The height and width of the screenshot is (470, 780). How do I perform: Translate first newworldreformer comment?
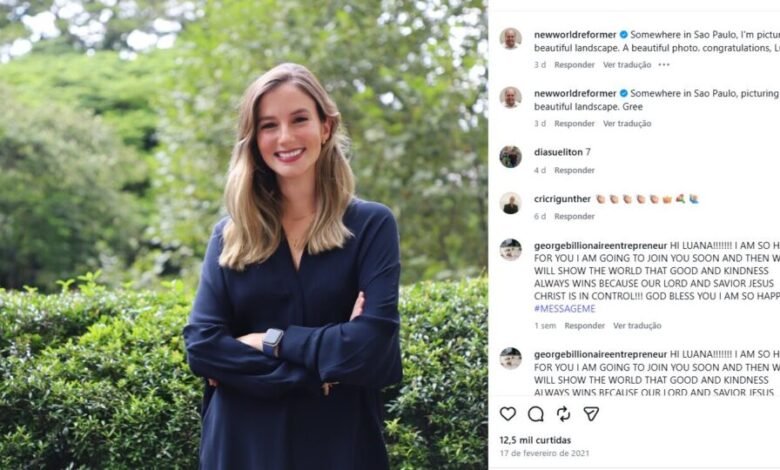[627, 65]
